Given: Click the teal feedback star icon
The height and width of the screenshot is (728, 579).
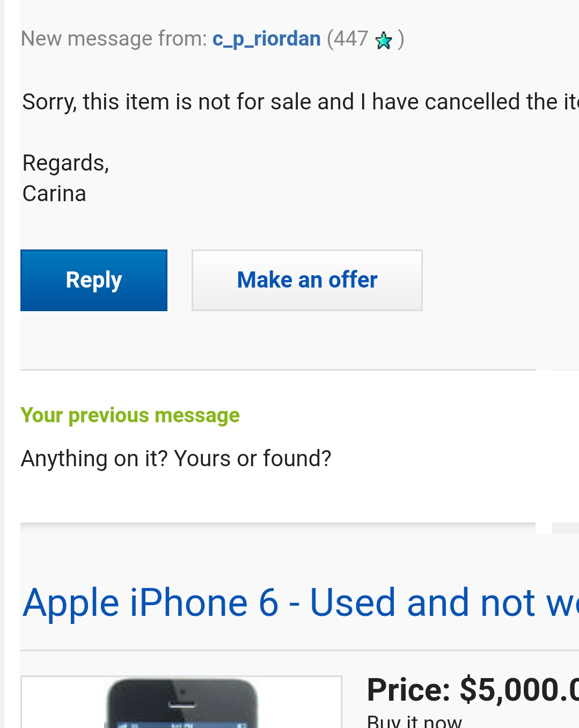Looking at the screenshot, I should pyautogui.click(x=384, y=40).
